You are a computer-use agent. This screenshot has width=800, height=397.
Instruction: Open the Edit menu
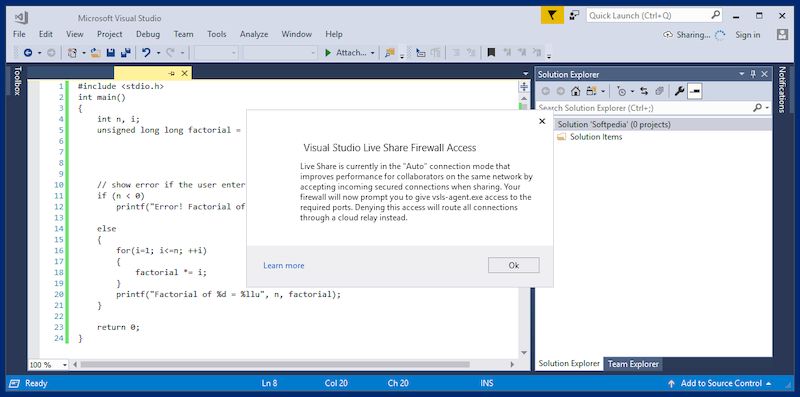coord(45,34)
